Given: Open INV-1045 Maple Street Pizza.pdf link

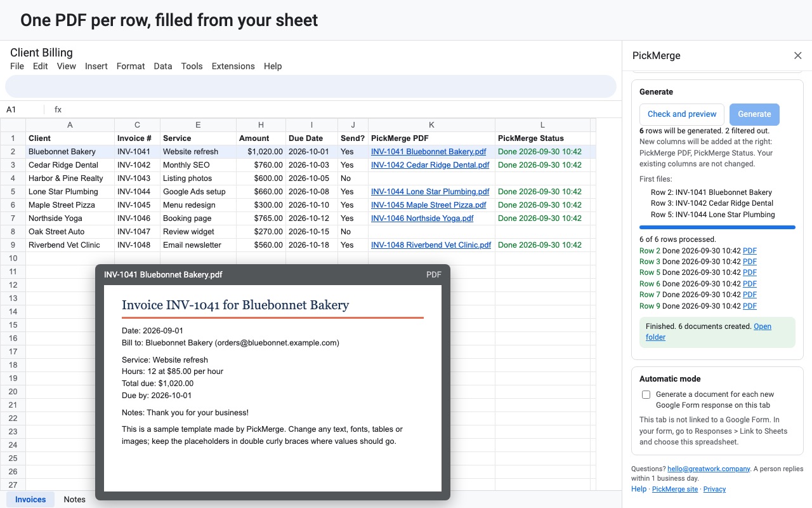Looking at the screenshot, I should [429, 205].
